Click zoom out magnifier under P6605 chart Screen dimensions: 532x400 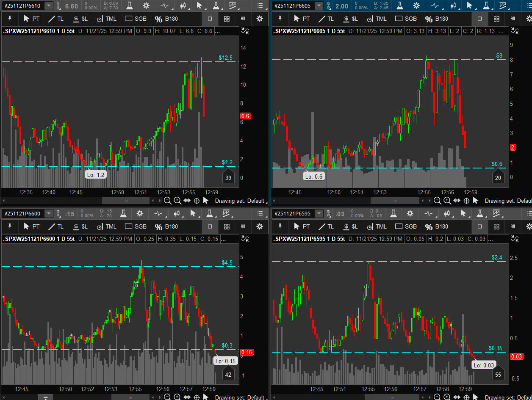[x=437, y=201]
